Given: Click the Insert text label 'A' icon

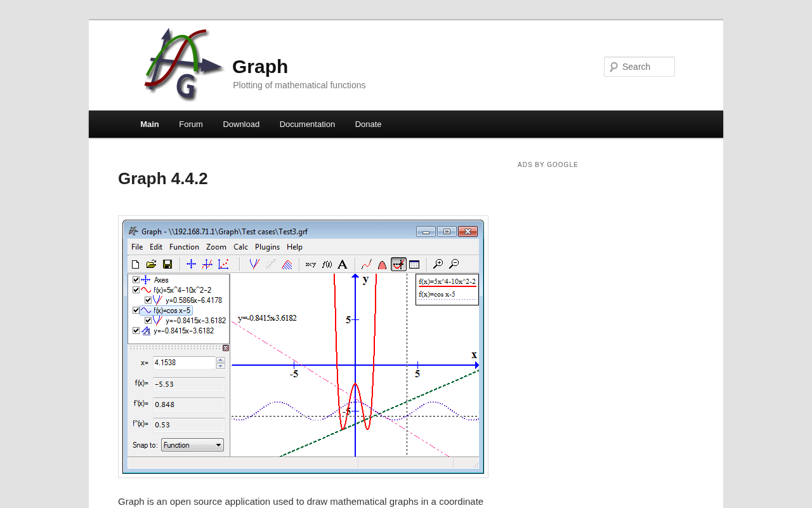Looking at the screenshot, I should [x=343, y=264].
